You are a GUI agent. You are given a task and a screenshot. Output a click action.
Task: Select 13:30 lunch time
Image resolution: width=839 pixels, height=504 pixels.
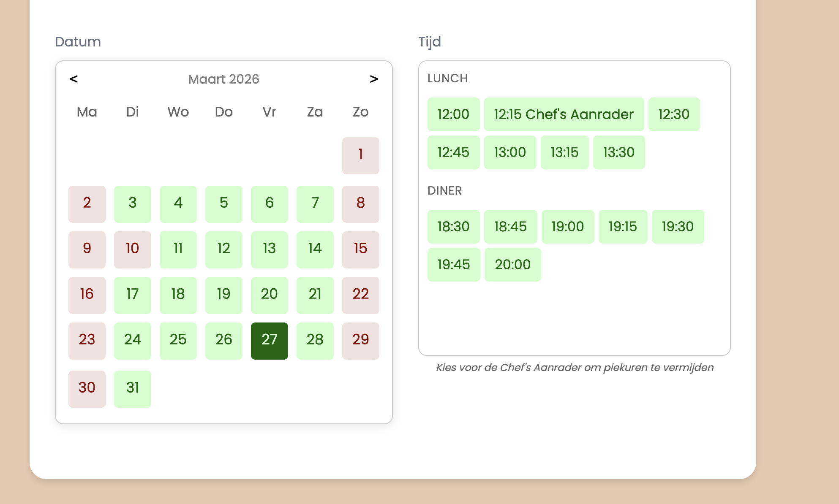pos(618,152)
